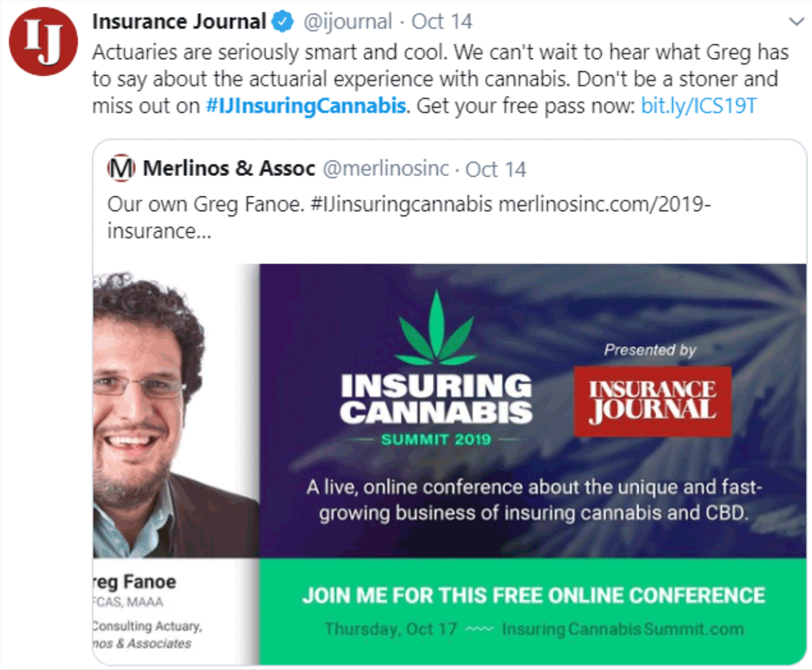Click the @ijournal handle
812x670 pixels.
click(349, 21)
